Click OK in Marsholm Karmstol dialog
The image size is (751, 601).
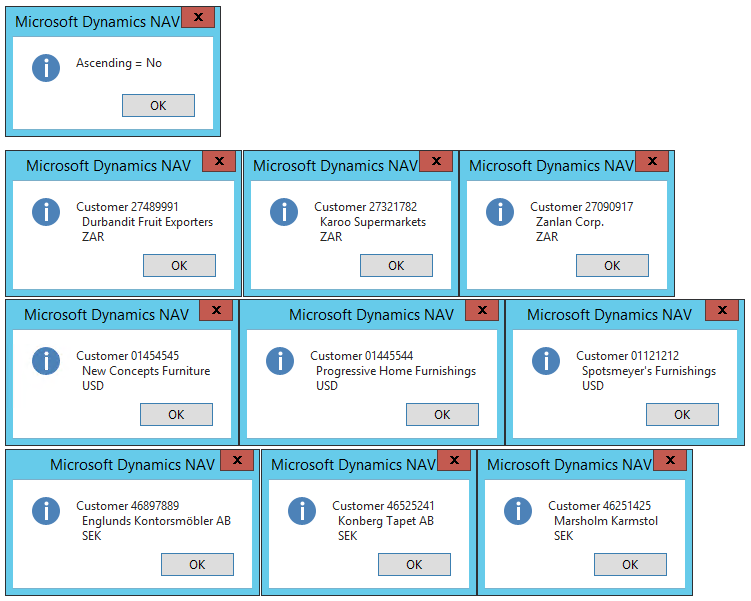coord(630,565)
